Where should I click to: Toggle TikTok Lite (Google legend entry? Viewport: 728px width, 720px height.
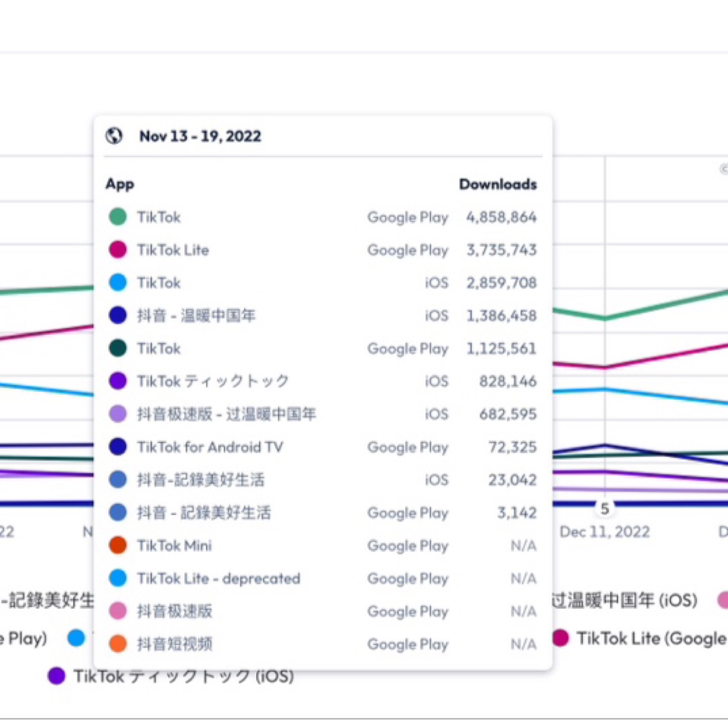point(640,638)
